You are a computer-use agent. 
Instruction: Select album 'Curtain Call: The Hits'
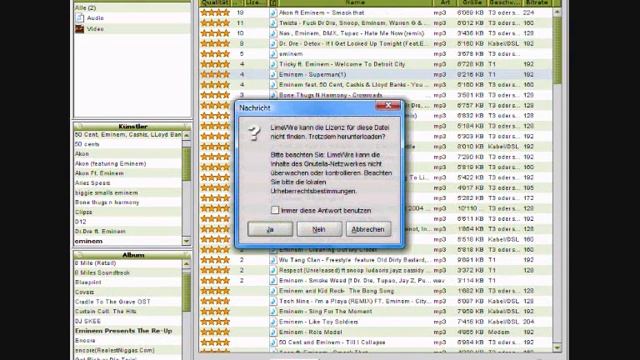point(105,311)
